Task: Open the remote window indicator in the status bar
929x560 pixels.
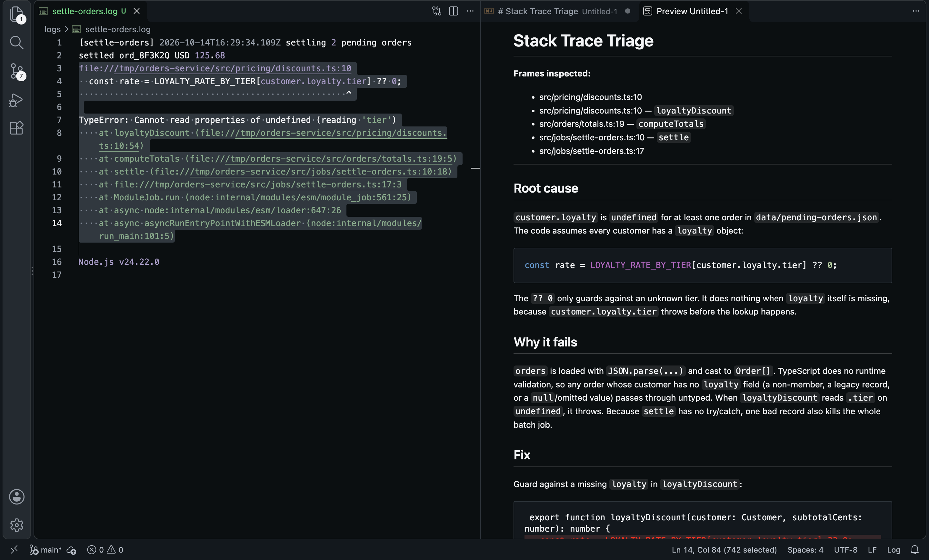Action: pos(14,549)
